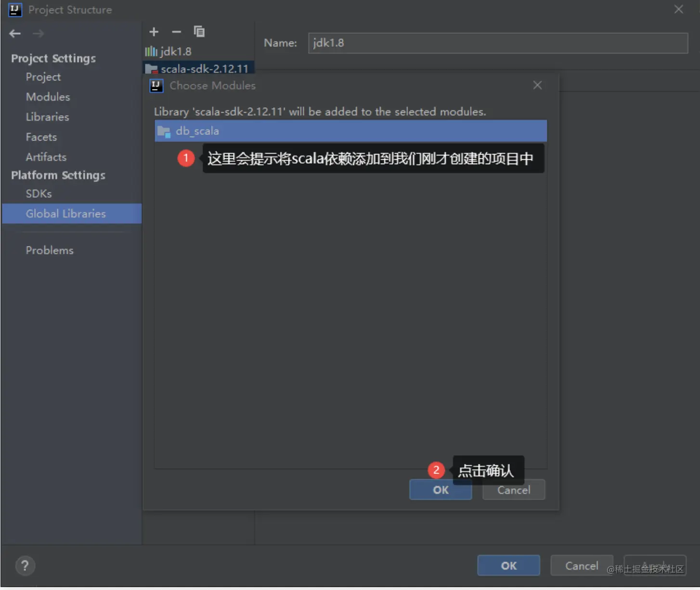The image size is (700, 590).
Task: Click the forward arrow in Project Structure
Action: [39, 33]
